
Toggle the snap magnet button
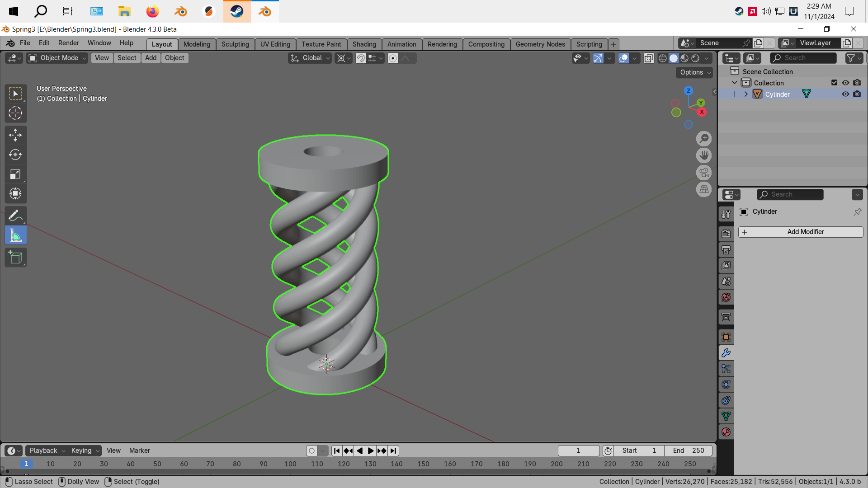coord(361,58)
